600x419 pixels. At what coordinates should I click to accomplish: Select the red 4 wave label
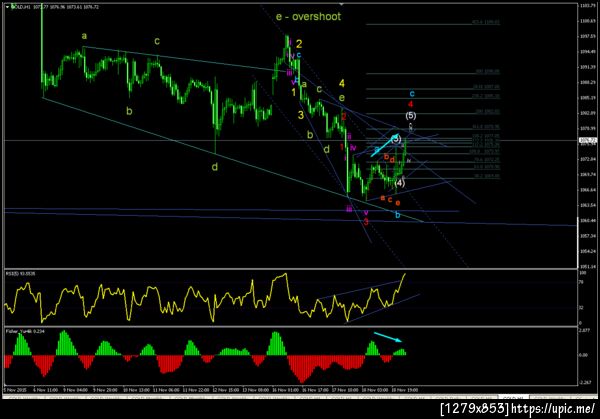point(411,104)
